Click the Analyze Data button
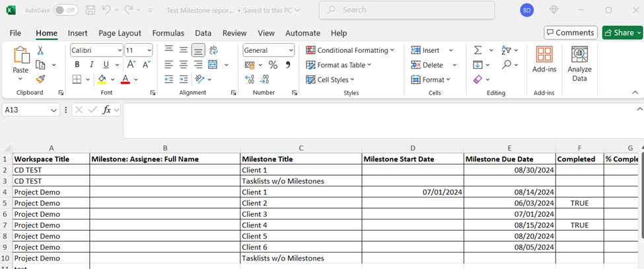644x269 pixels. point(579,63)
